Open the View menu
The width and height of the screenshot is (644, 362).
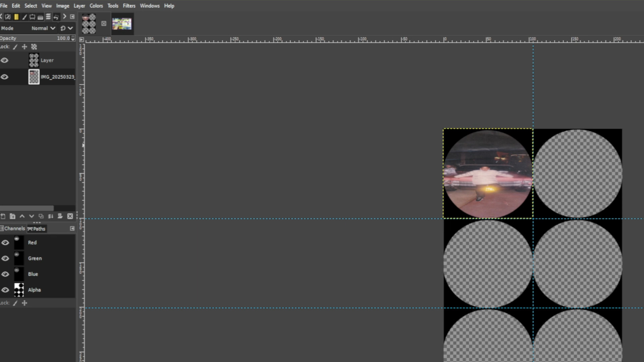coord(46,6)
